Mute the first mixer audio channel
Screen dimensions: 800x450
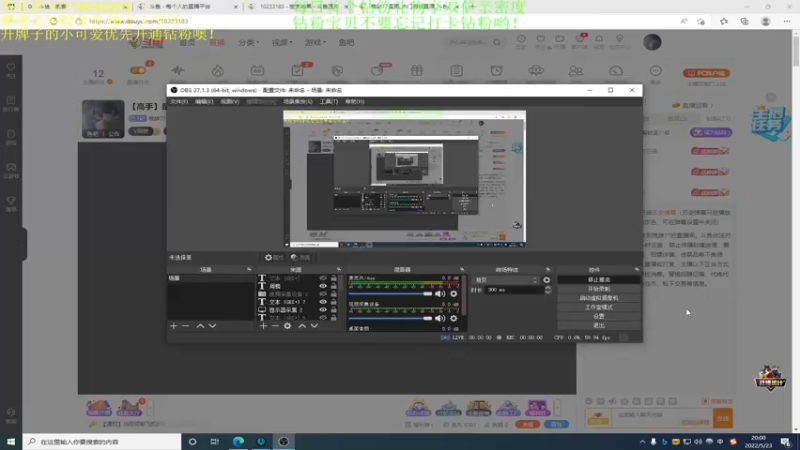coord(440,293)
